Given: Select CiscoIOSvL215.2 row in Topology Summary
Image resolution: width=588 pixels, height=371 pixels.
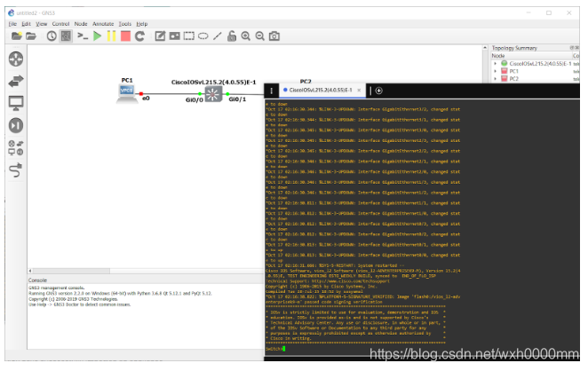Looking at the screenshot, I should 535,64.
